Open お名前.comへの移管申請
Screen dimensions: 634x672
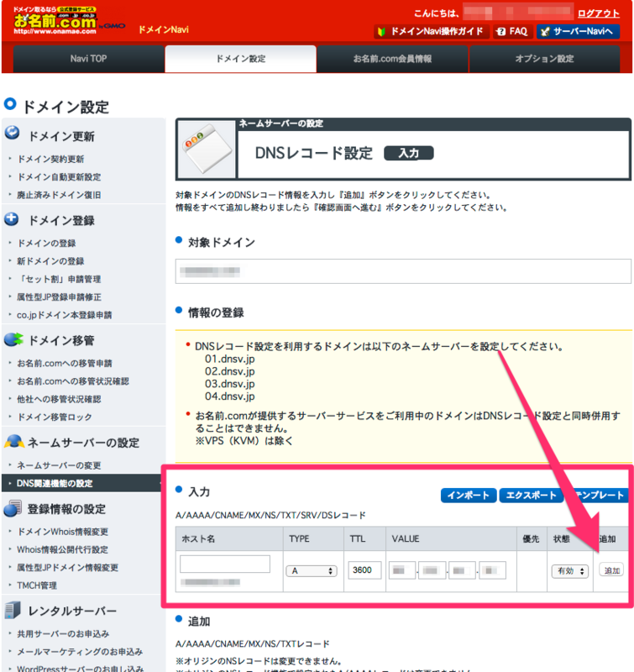(x=65, y=364)
